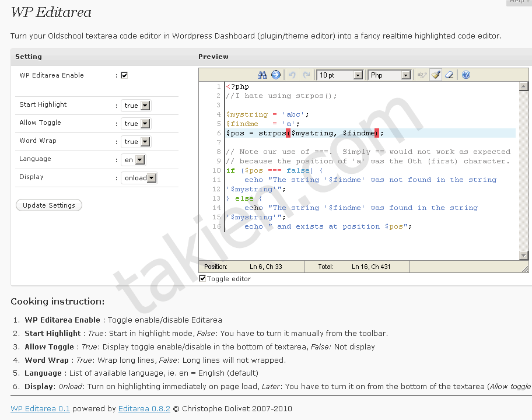Open Start Highlight true dropdown
This screenshot has height=420, width=532.
click(136, 106)
